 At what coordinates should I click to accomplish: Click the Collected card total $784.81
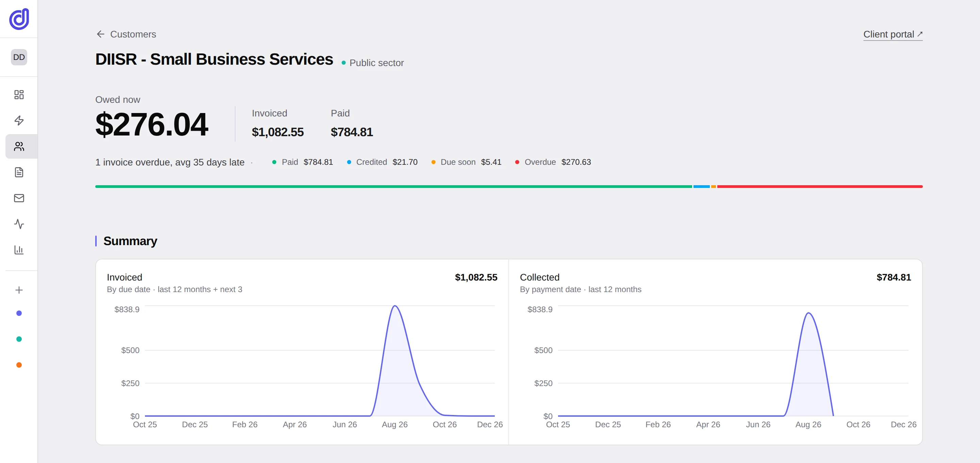[894, 277]
